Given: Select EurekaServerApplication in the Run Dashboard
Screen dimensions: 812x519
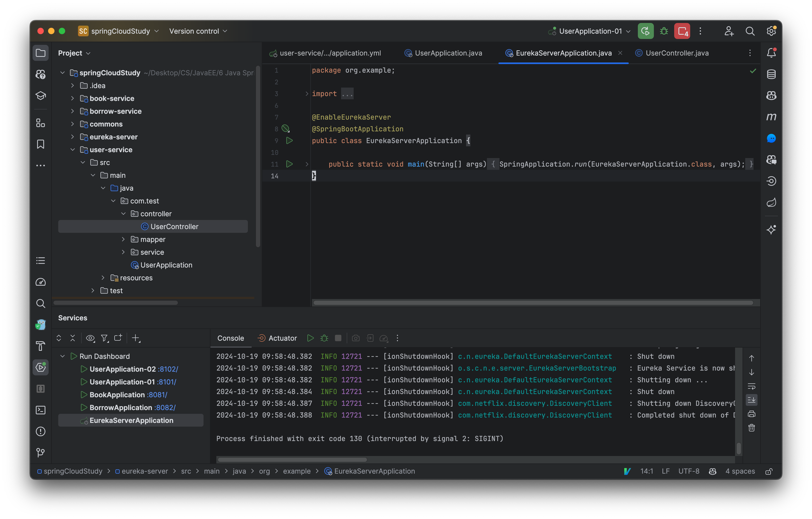Looking at the screenshot, I should tap(131, 420).
